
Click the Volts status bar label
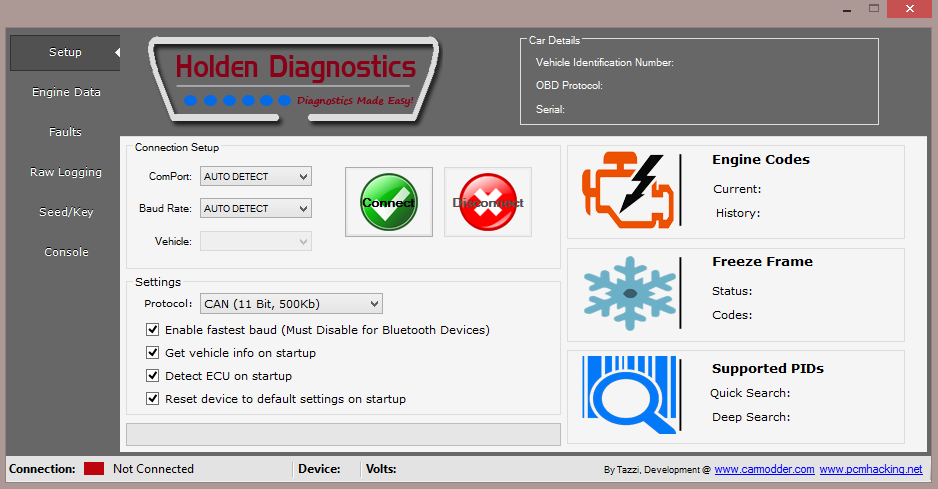(x=381, y=469)
